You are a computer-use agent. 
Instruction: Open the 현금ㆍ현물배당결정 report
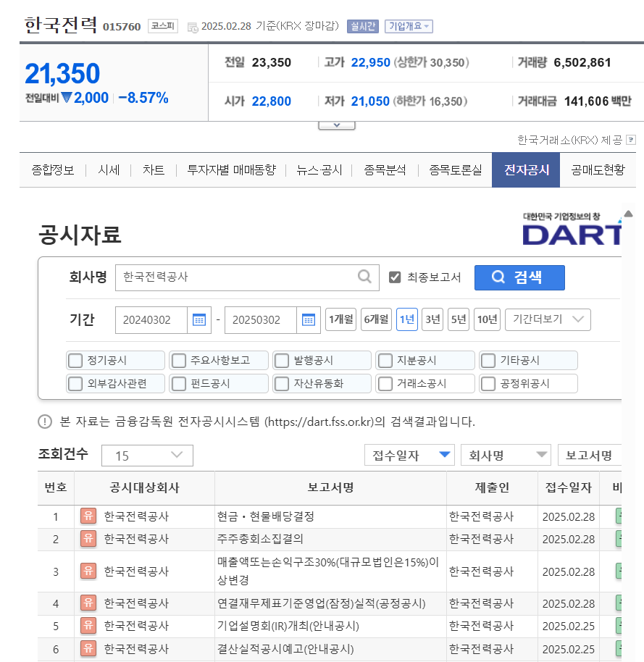click(266, 516)
